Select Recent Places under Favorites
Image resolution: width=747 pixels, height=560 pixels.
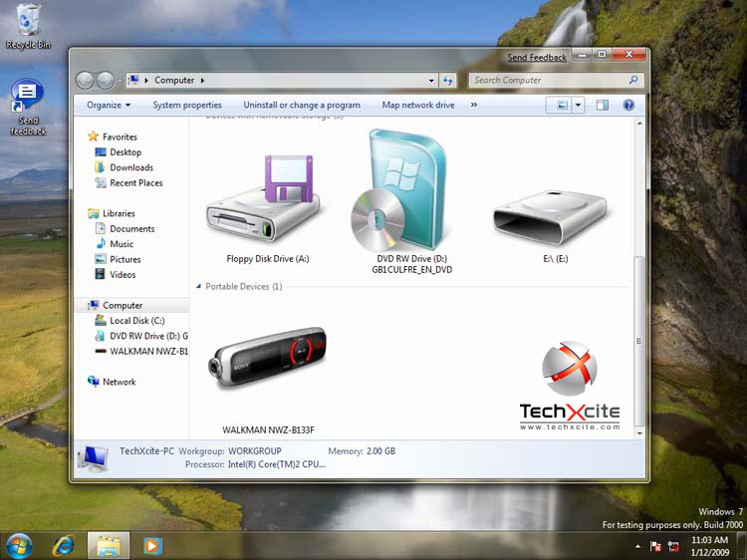point(135,182)
